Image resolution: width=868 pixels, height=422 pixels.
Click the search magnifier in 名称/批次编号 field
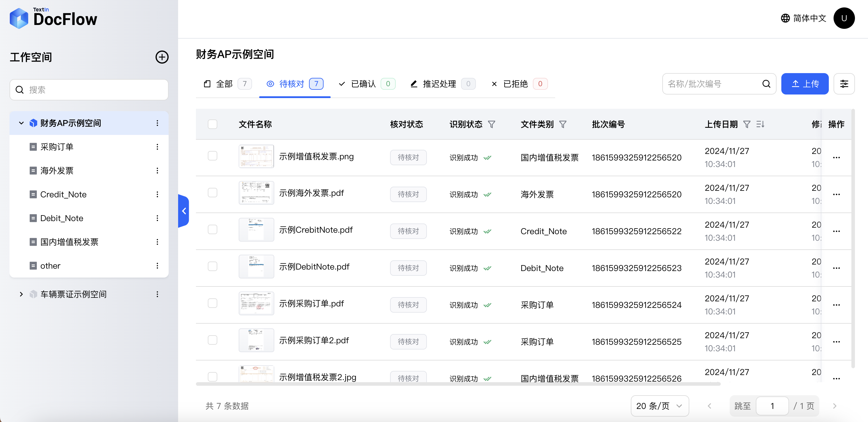click(766, 84)
